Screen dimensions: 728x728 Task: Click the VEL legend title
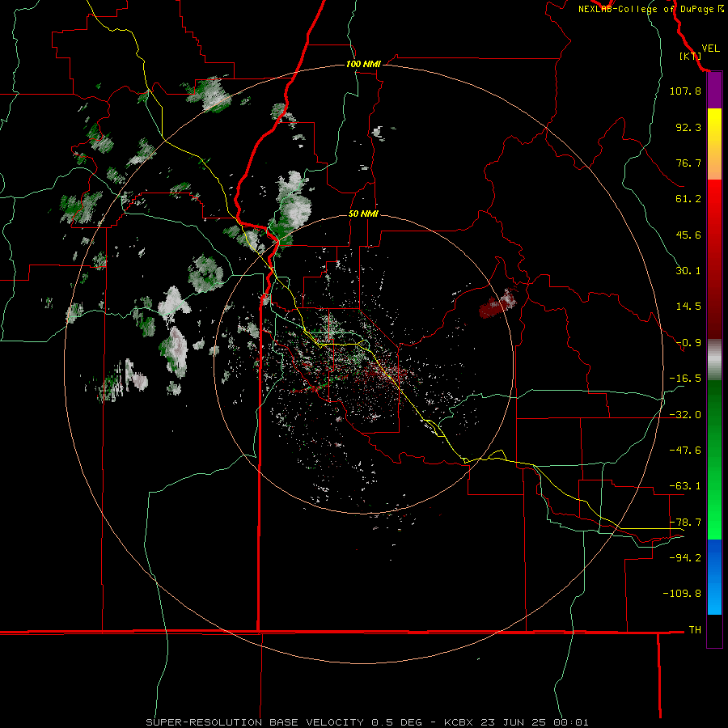point(710,49)
